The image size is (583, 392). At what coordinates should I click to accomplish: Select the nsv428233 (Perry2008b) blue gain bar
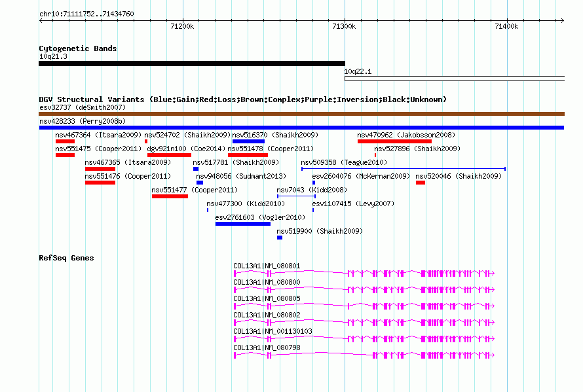pos(301,128)
